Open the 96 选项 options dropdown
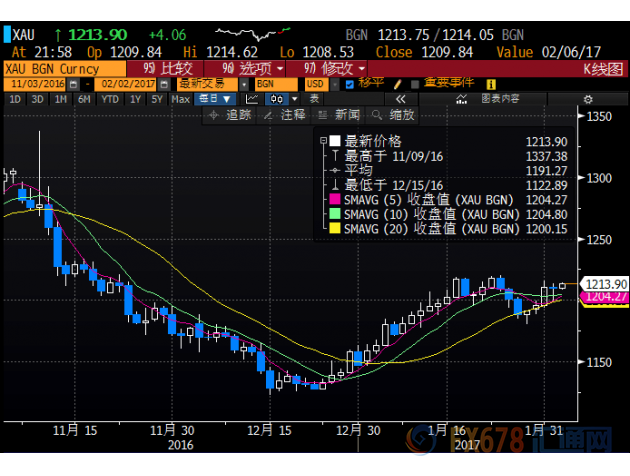 point(238,68)
